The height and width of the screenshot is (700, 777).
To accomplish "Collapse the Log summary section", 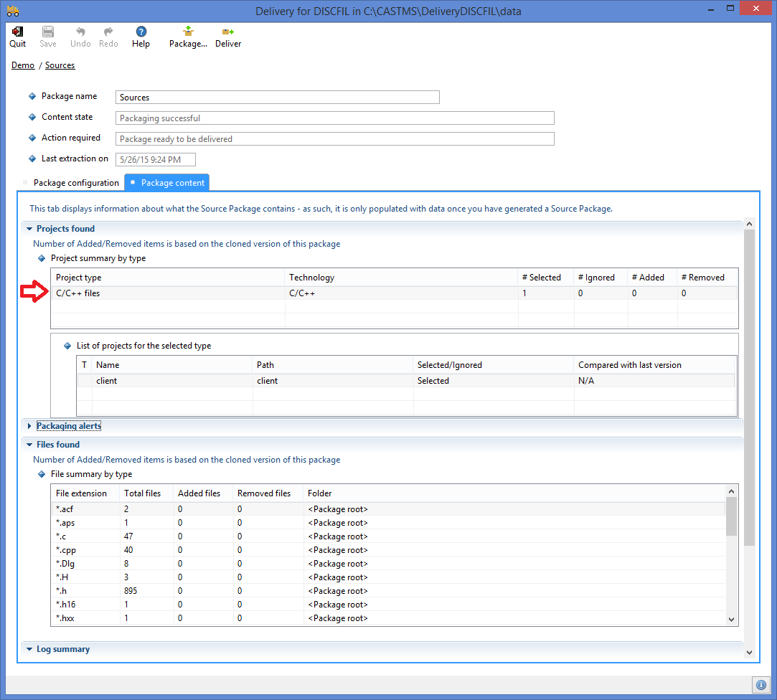I will point(29,649).
